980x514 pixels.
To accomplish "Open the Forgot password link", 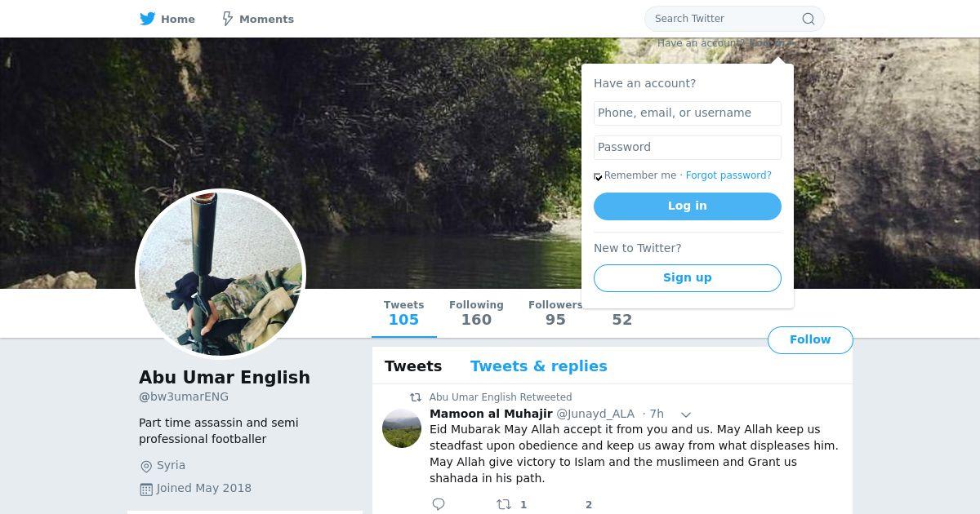I will [728, 175].
